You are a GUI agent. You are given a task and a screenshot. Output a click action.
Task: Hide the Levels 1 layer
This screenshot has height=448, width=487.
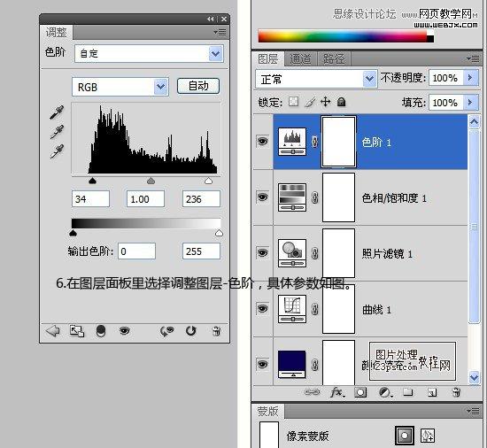262,142
